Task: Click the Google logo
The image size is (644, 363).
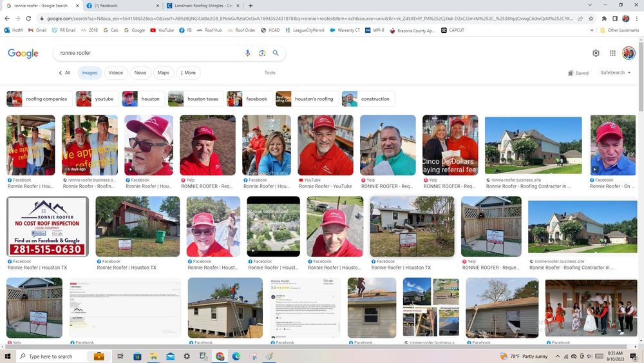Action: point(23,54)
